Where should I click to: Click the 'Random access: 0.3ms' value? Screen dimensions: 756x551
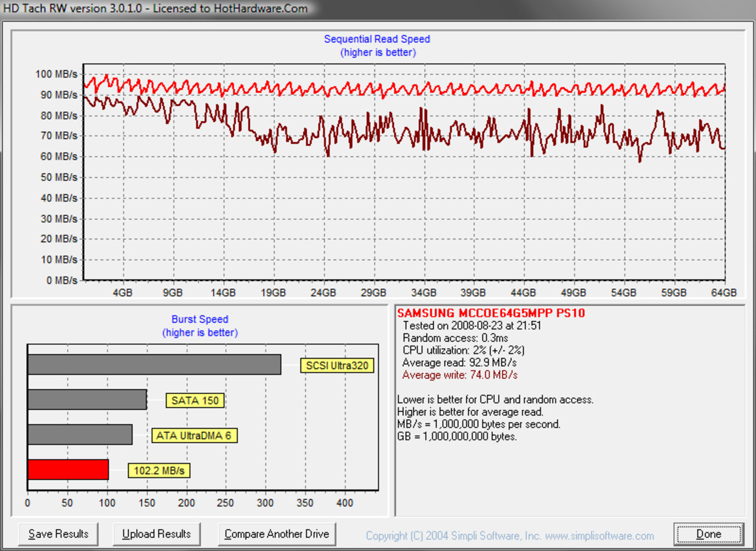455,338
